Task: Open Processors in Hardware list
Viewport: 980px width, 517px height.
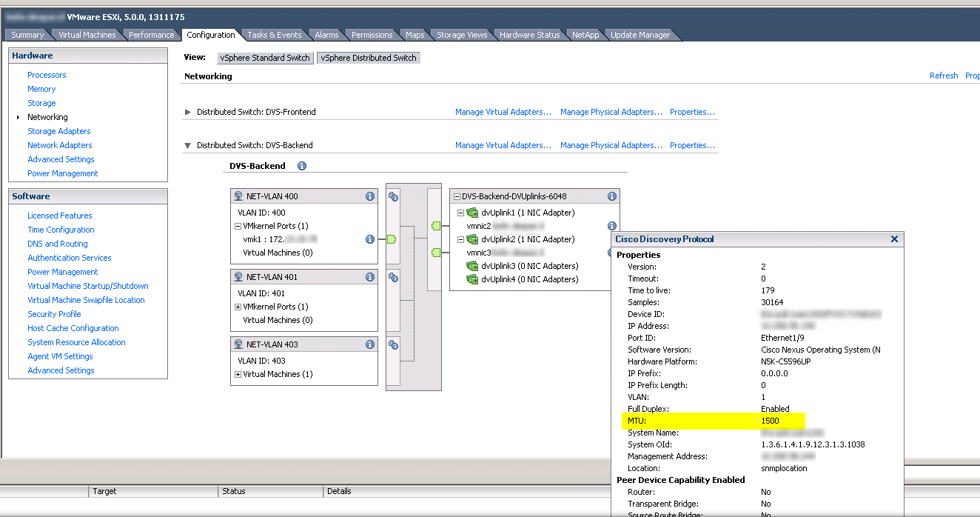Action: click(47, 75)
